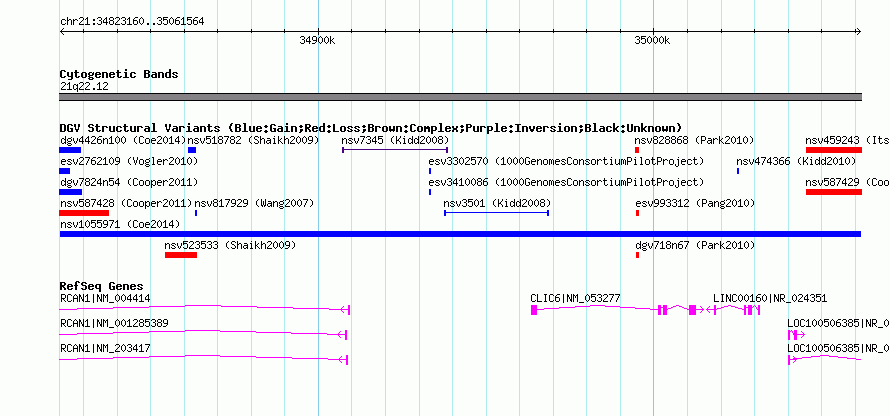Click the right arrow of the ruler
Viewport: 890px width, 416px height.
(859, 32)
